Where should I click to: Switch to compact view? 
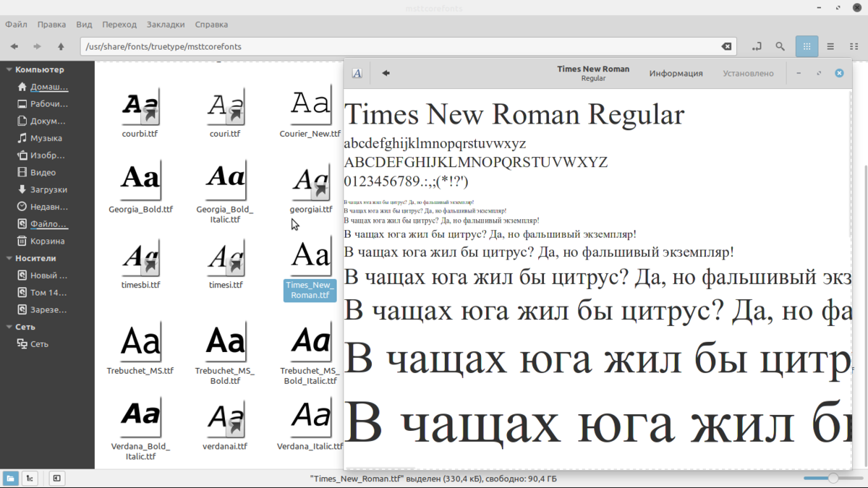click(x=854, y=46)
